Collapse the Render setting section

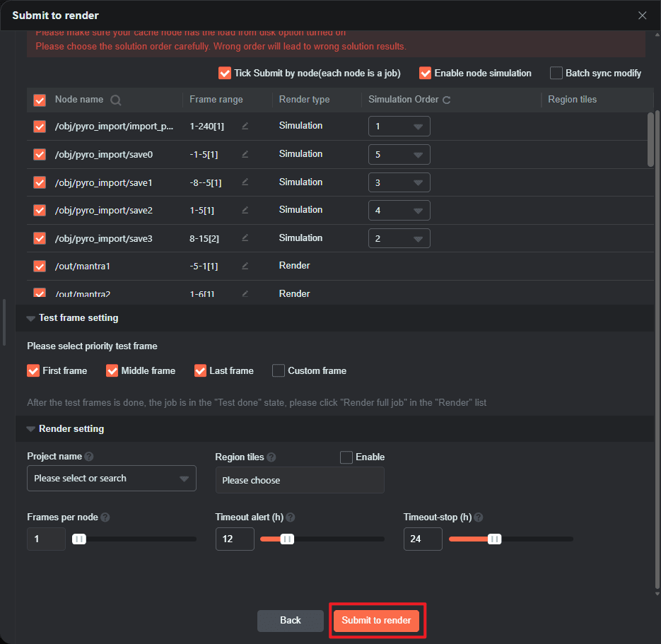coord(30,429)
